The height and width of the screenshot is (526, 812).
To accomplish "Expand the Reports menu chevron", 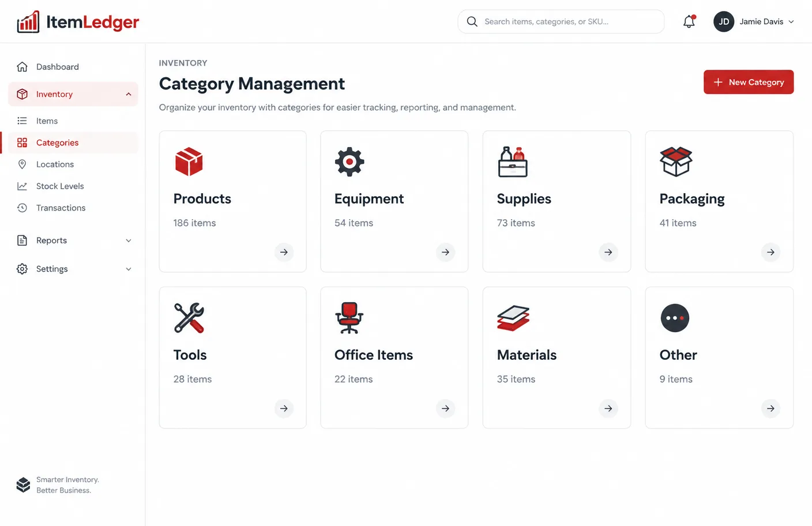I will click(129, 241).
